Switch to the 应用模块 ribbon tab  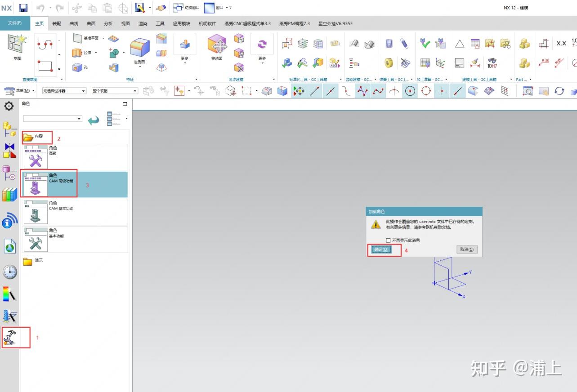tap(182, 23)
